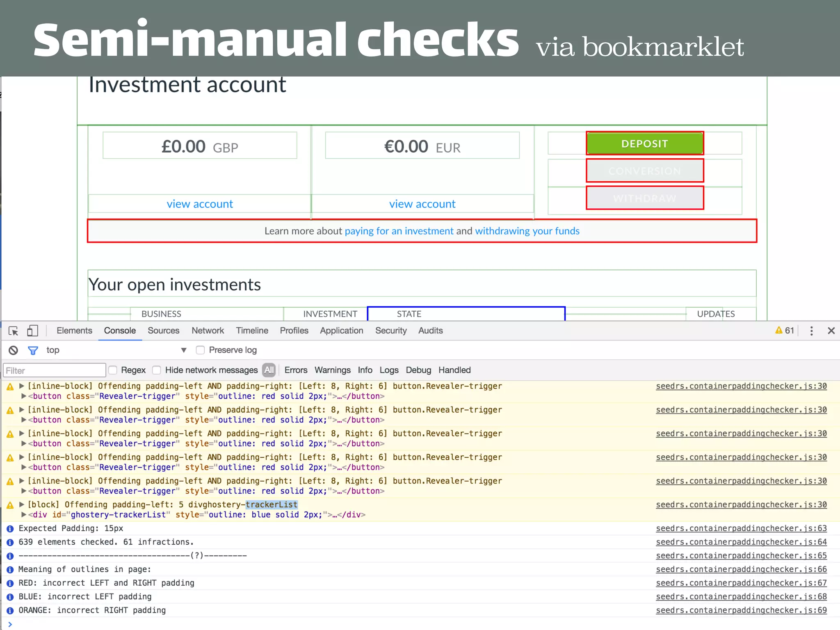Click the info icon beside Expected Padding
The width and height of the screenshot is (840, 630).
click(x=10, y=529)
